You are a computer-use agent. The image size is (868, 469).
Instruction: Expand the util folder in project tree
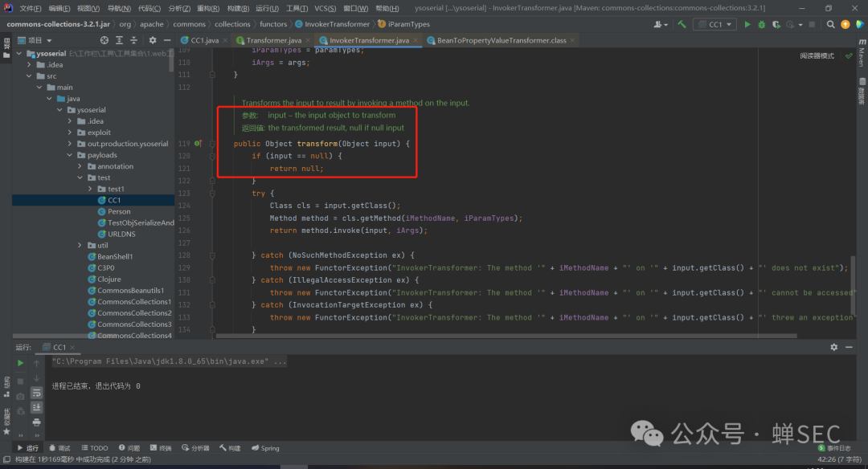80,245
